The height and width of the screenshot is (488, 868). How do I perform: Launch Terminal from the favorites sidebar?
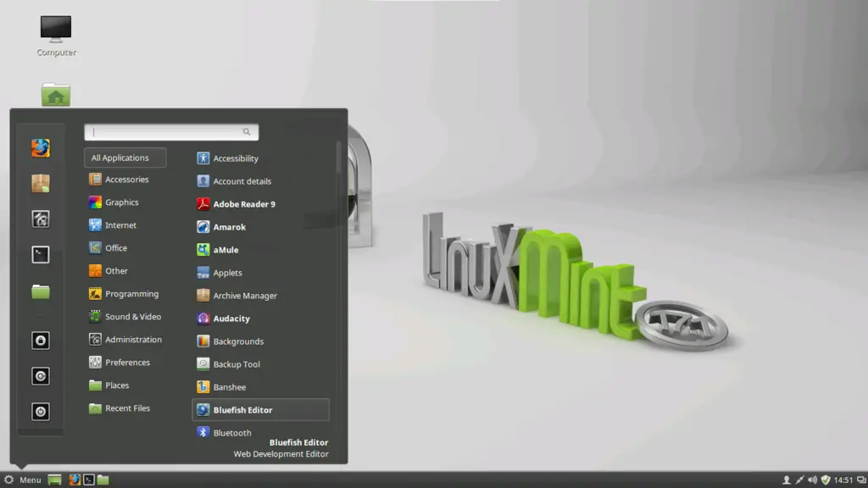tap(41, 254)
